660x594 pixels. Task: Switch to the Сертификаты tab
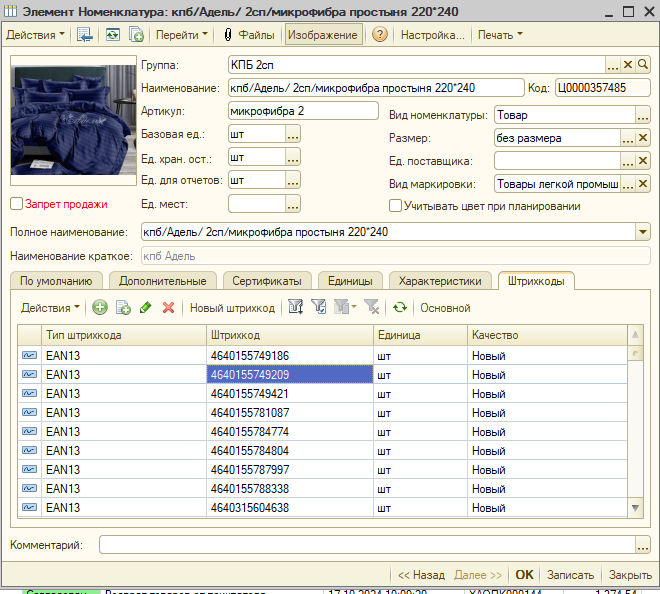coord(267,281)
